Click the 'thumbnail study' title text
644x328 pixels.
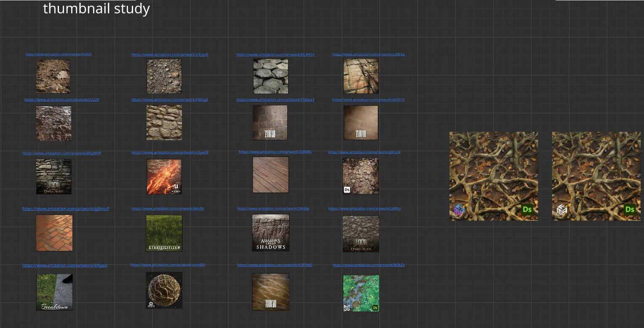click(96, 8)
